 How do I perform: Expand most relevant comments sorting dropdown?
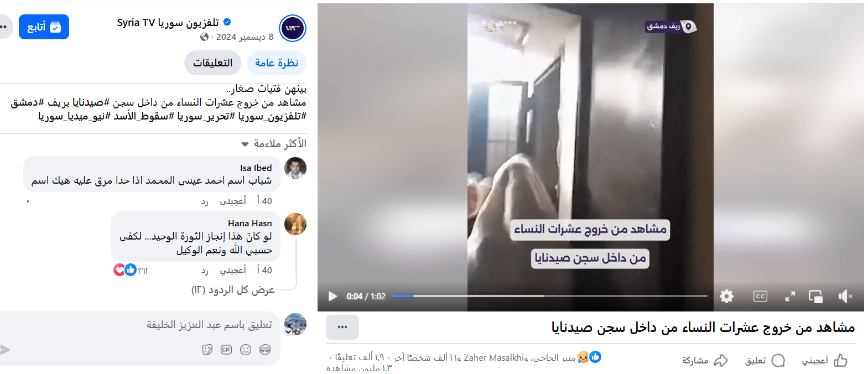pos(274,144)
